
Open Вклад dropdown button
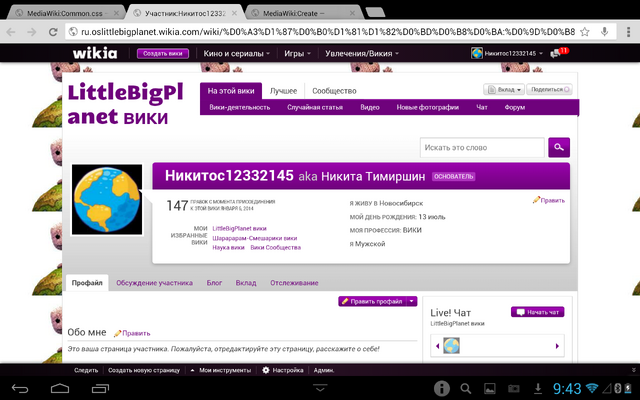click(x=504, y=89)
